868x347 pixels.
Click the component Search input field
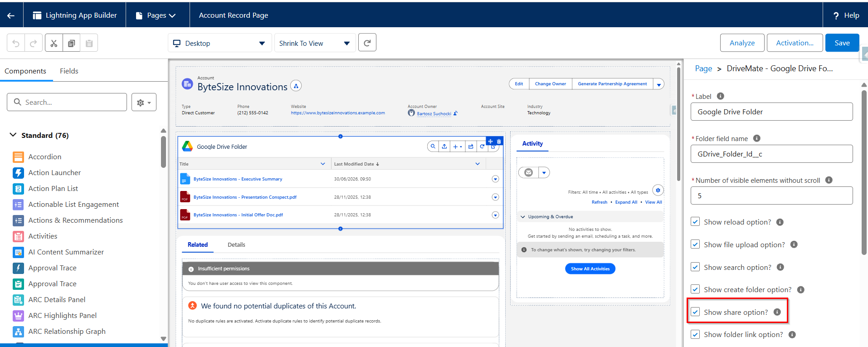67,102
